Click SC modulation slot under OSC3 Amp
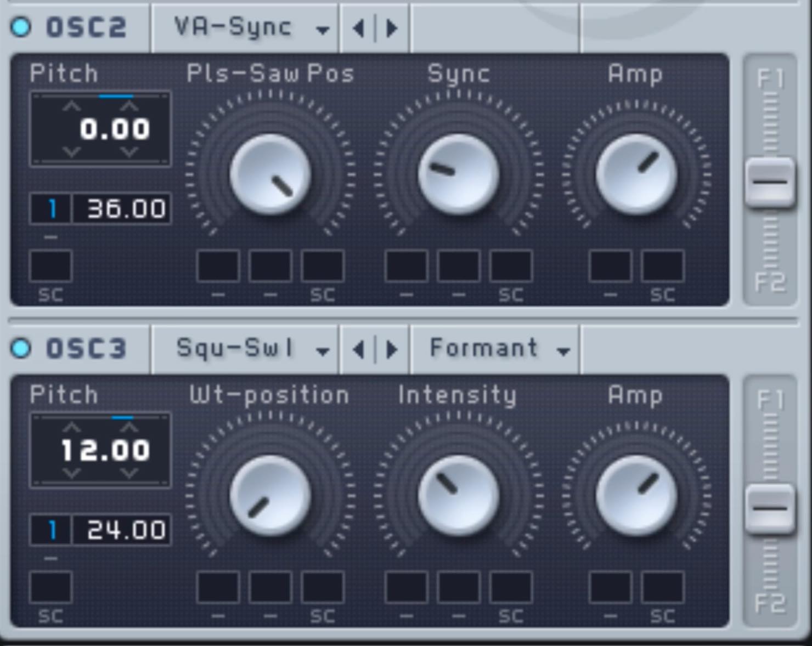The width and height of the screenshot is (812, 646). 662,587
